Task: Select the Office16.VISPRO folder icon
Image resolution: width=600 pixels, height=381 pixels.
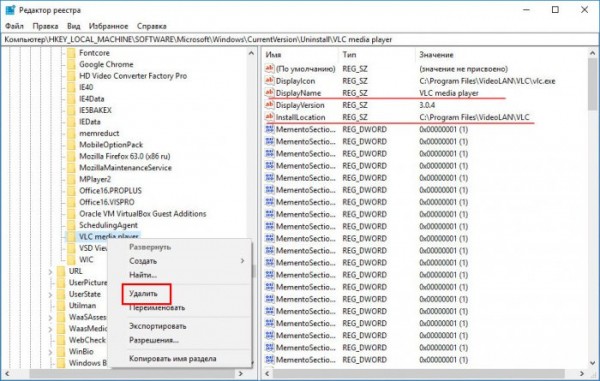Action: click(x=71, y=202)
